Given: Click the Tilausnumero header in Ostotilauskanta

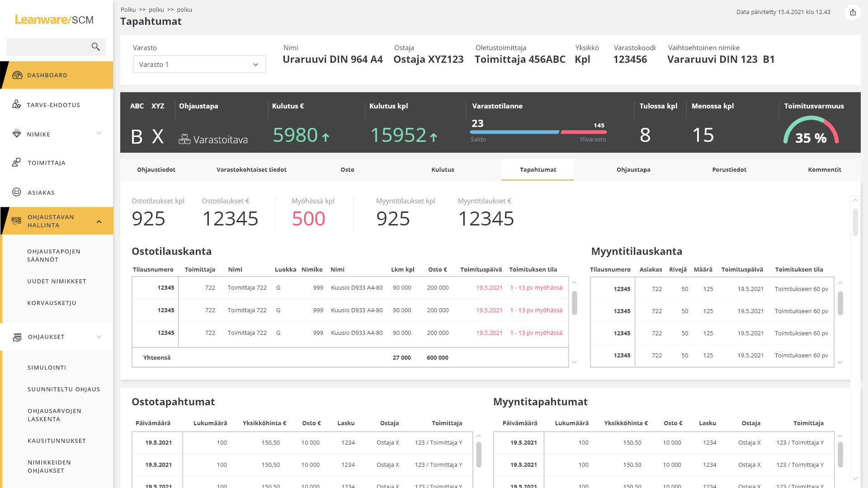Looking at the screenshot, I should [x=153, y=269].
